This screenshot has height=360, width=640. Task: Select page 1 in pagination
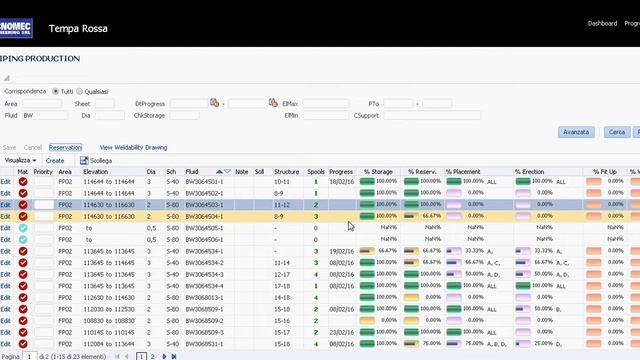(x=141, y=356)
